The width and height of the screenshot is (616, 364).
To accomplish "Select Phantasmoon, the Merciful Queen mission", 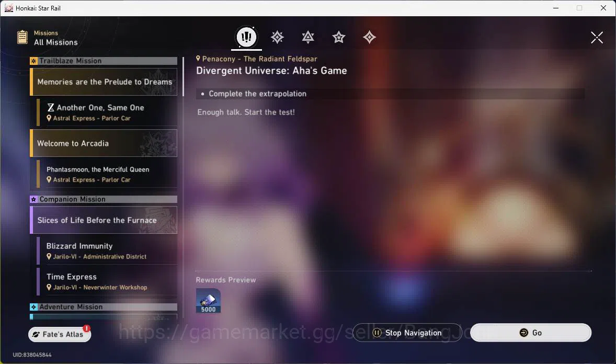I will (107, 174).
